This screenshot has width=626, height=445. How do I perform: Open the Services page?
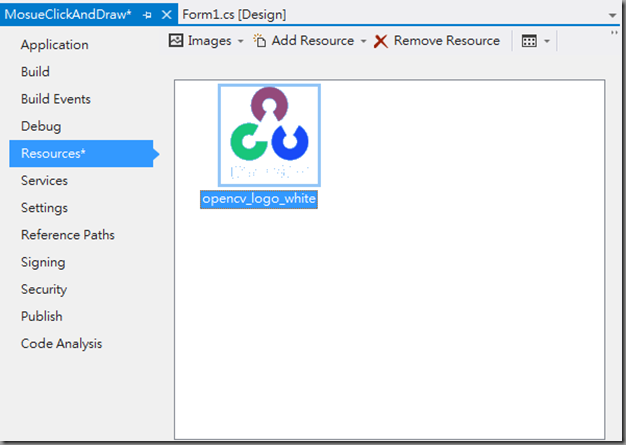point(44,180)
